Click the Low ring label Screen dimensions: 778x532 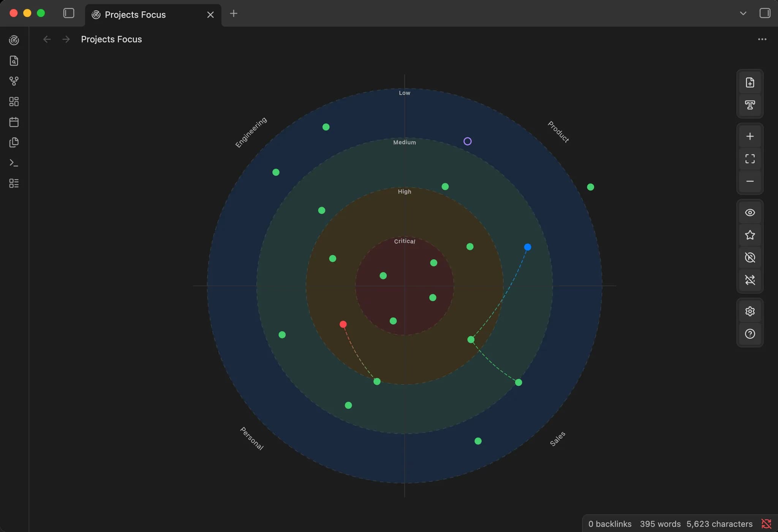point(405,93)
